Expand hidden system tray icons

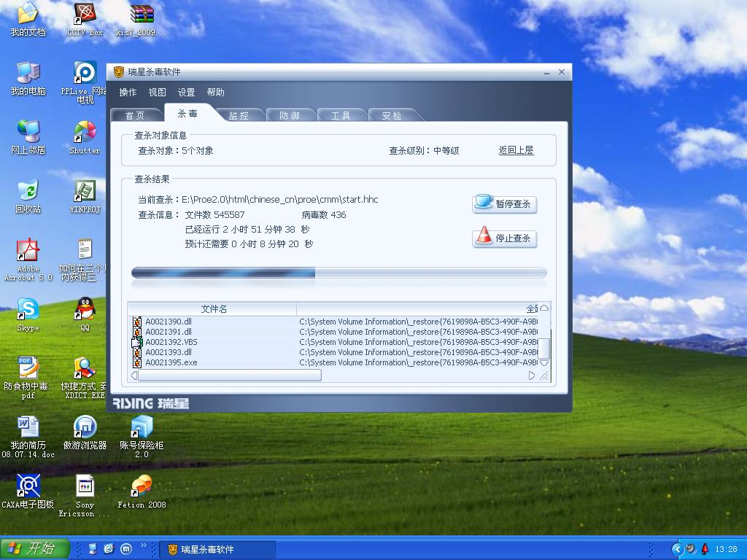pyautogui.click(x=678, y=550)
